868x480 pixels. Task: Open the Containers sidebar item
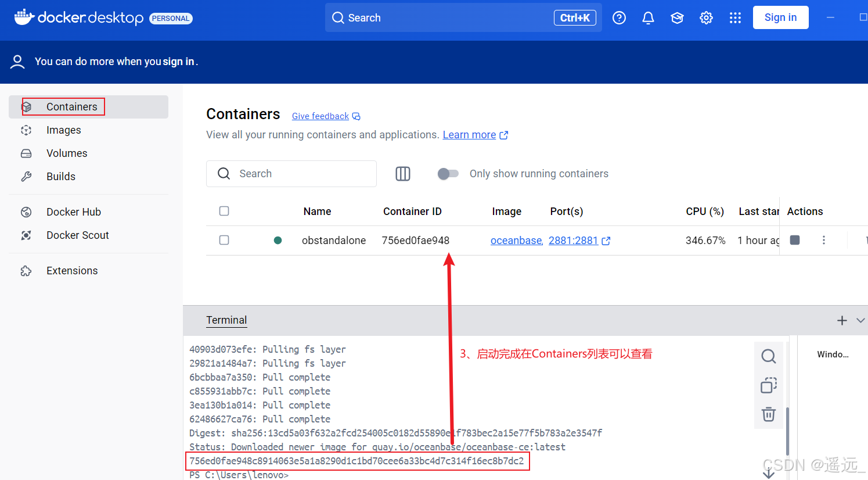tap(88, 107)
